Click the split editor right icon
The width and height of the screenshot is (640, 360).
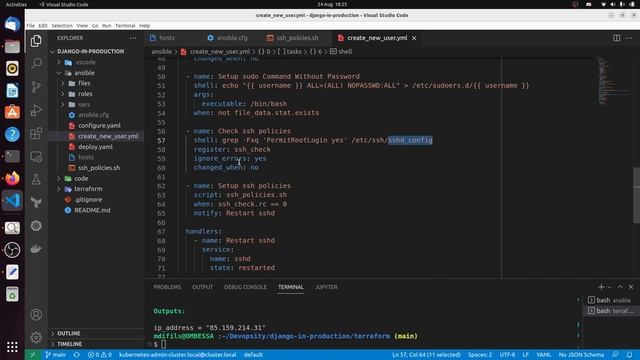(x=616, y=38)
